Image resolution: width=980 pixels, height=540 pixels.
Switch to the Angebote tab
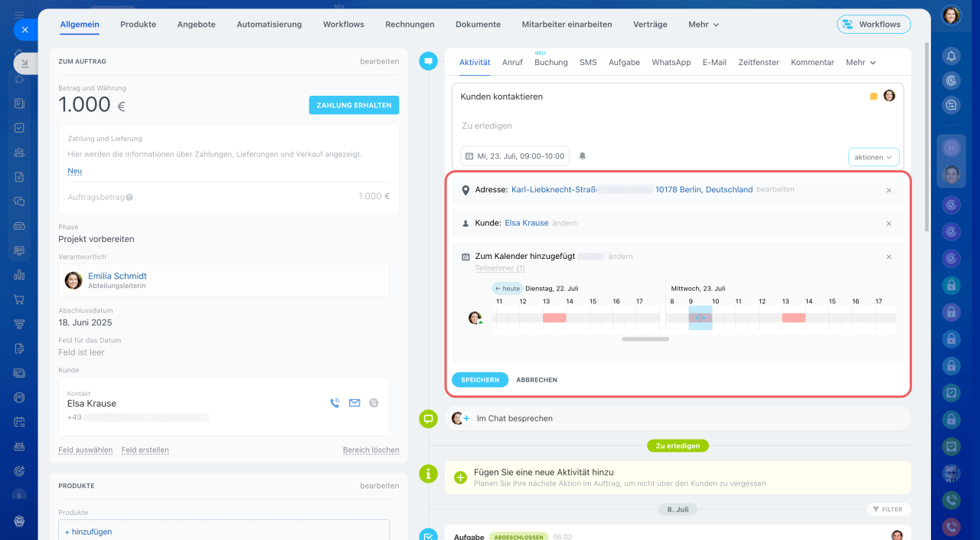pos(196,25)
